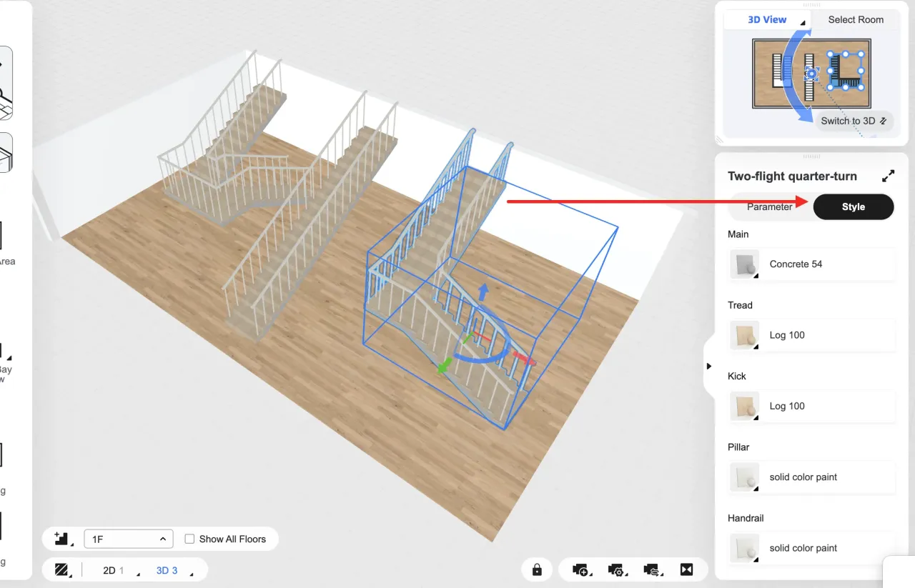Expand the Two-flight quarter-turn panel
The width and height of the screenshot is (915, 588).
(888, 176)
